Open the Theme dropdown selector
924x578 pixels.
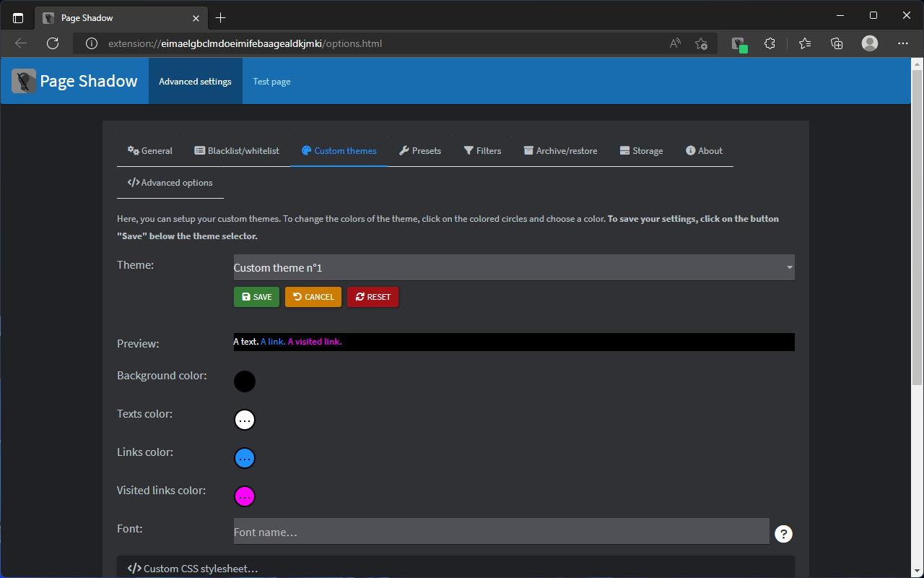[x=514, y=267]
